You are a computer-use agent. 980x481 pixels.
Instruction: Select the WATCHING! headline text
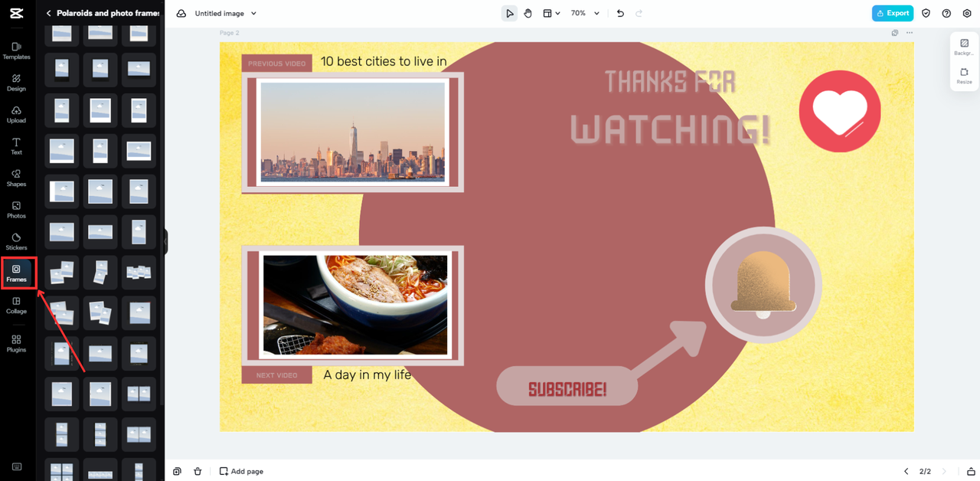(670, 130)
